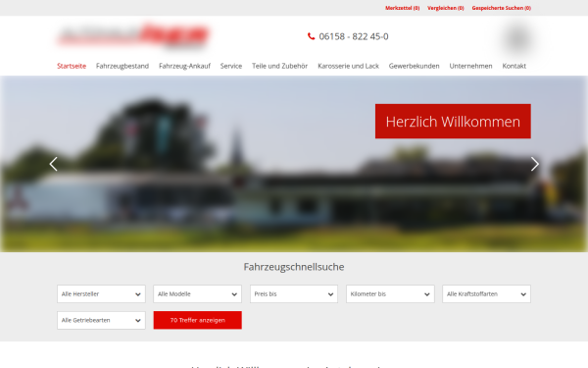The image size is (588, 368).
Task: Open the Kontakt page
Action: point(514,66)
